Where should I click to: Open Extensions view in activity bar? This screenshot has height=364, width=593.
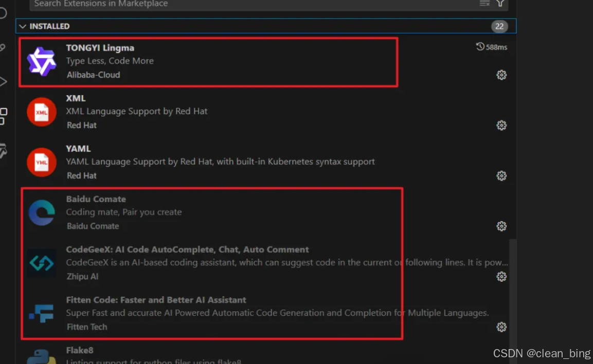click(3, 116)
